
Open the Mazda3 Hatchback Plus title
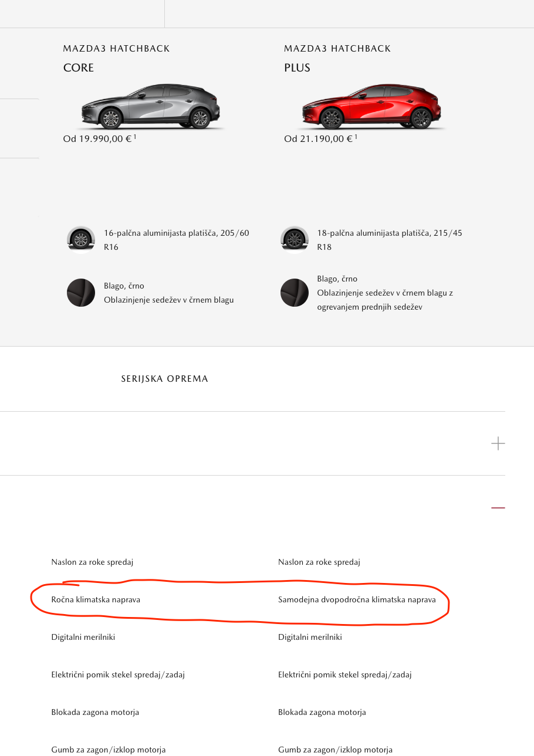[x=337, y=58]
